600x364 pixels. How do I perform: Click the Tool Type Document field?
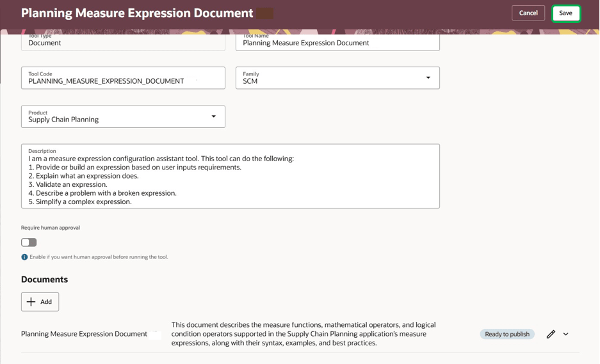click(123, 42)
